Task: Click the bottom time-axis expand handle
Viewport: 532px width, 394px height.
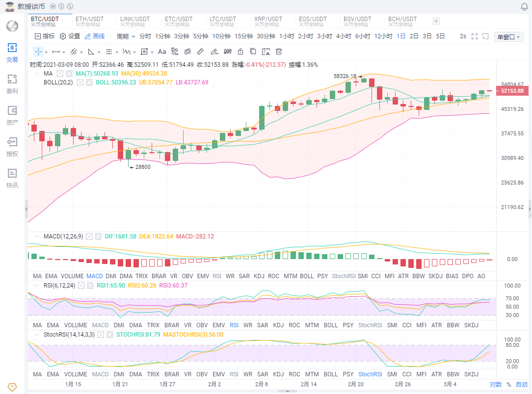Action: tap(288, 391)
